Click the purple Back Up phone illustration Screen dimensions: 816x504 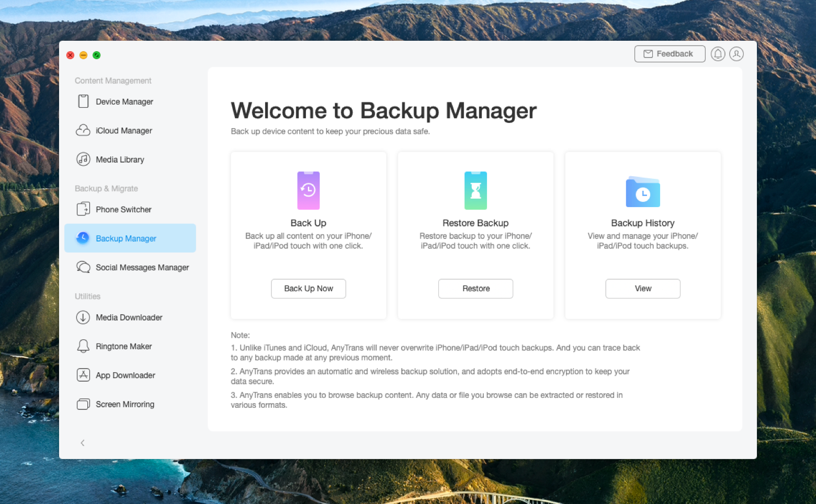[x=309, y=191]
